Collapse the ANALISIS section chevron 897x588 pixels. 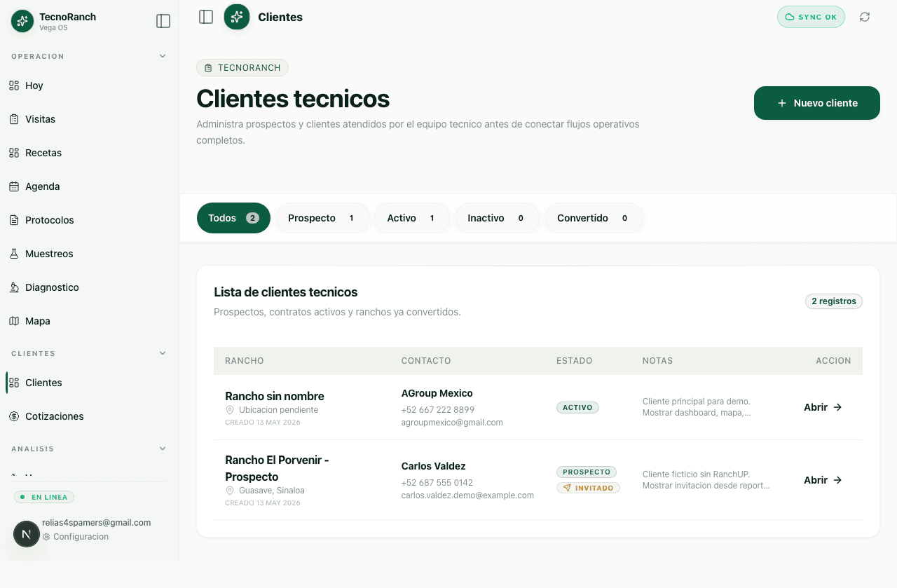point(163,449)
